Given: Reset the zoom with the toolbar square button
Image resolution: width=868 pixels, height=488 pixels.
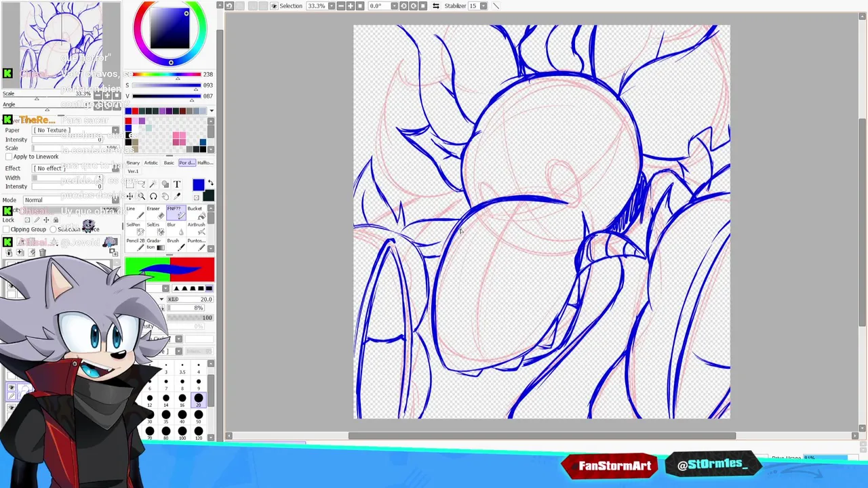Looking at the screenshot, I should (360, 5).
